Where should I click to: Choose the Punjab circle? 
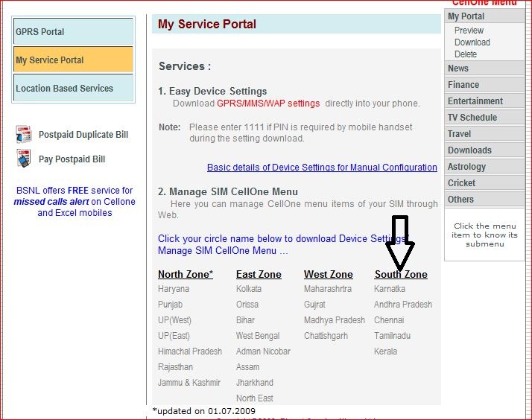[x=171, y=305]
